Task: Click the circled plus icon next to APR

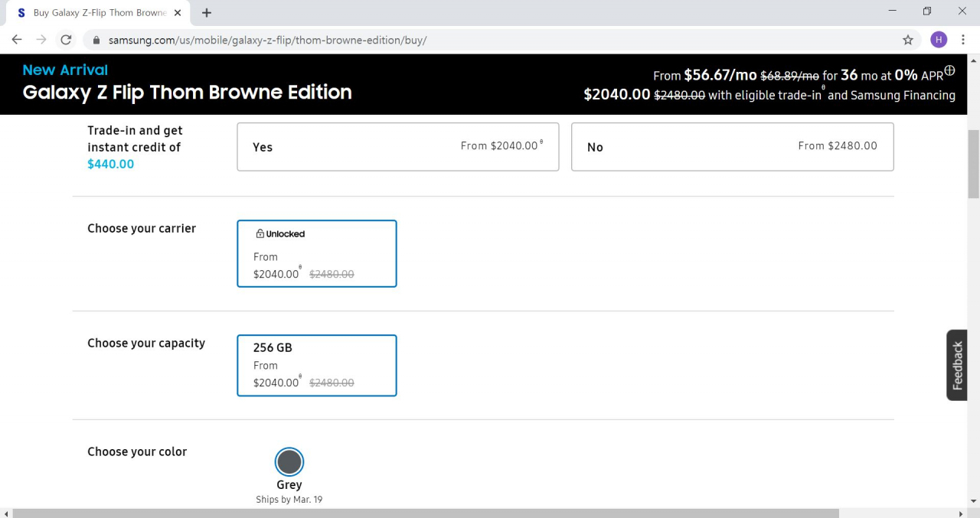Action: pyautogui.click(x=950, y=70)
